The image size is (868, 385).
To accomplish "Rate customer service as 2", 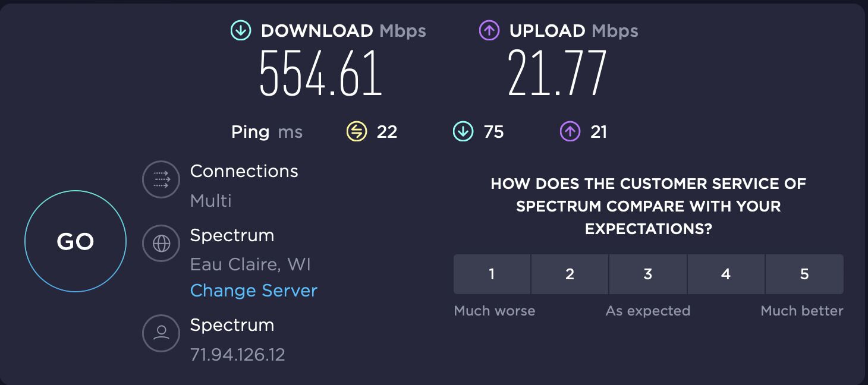I will 570,274.
